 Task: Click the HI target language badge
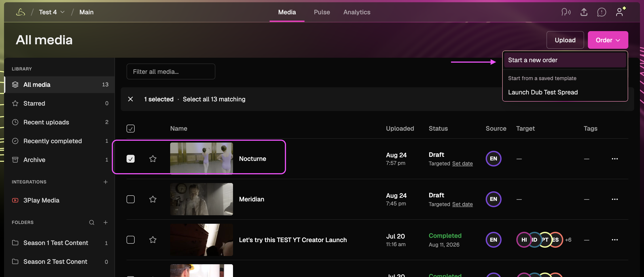coord(523,240)
